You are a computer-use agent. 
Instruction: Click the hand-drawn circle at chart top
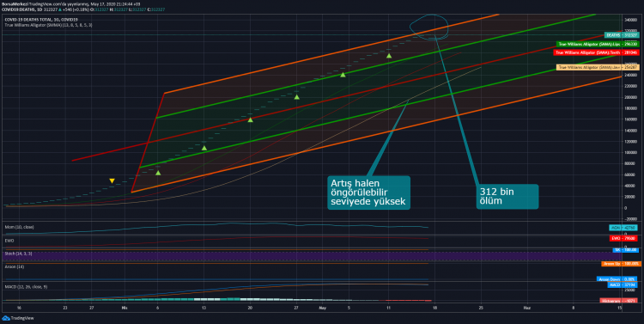click(x=428, y=28)
